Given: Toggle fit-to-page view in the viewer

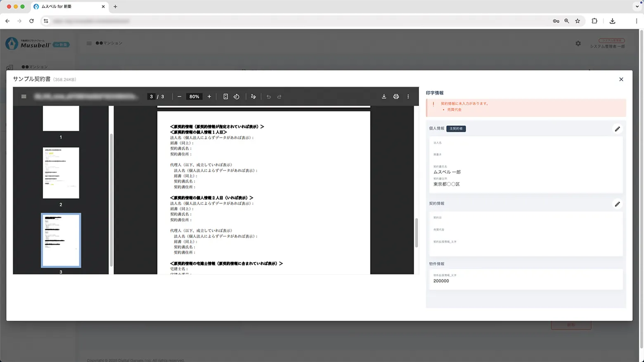Looking at the screenshot, I should [225, 96].
